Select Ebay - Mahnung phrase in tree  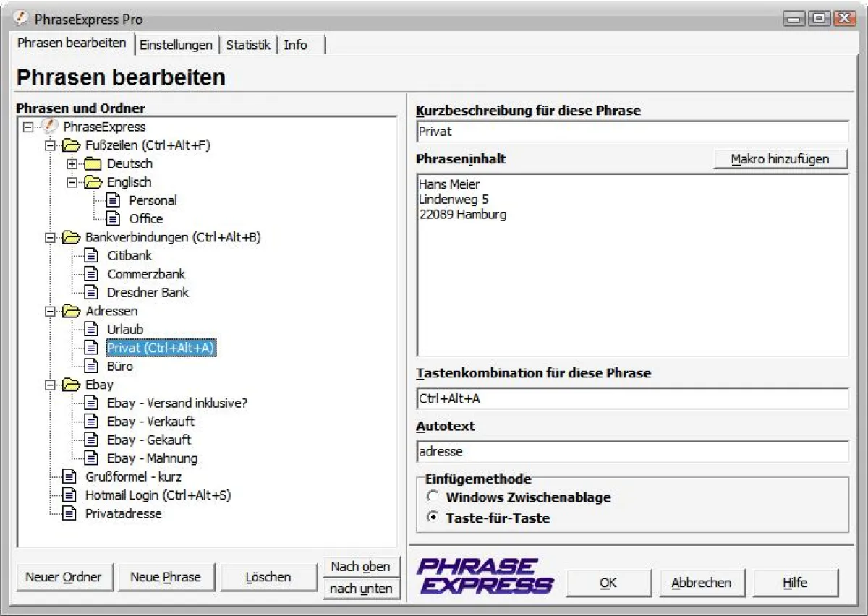[152, 458]
